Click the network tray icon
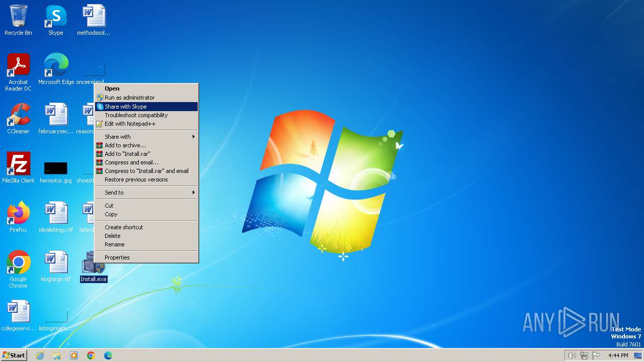This screenshot has height=362, width=644. coord(584,355)
